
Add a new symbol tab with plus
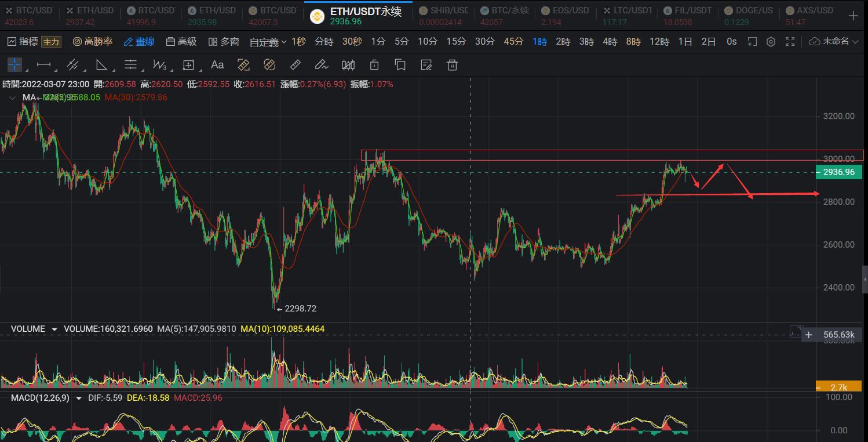853,15
